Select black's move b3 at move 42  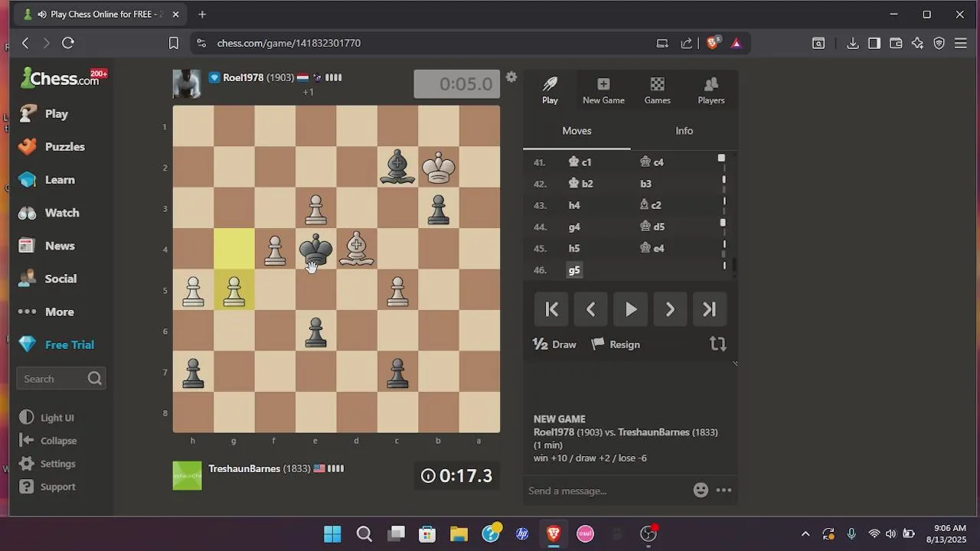click(x=646, y=184)
